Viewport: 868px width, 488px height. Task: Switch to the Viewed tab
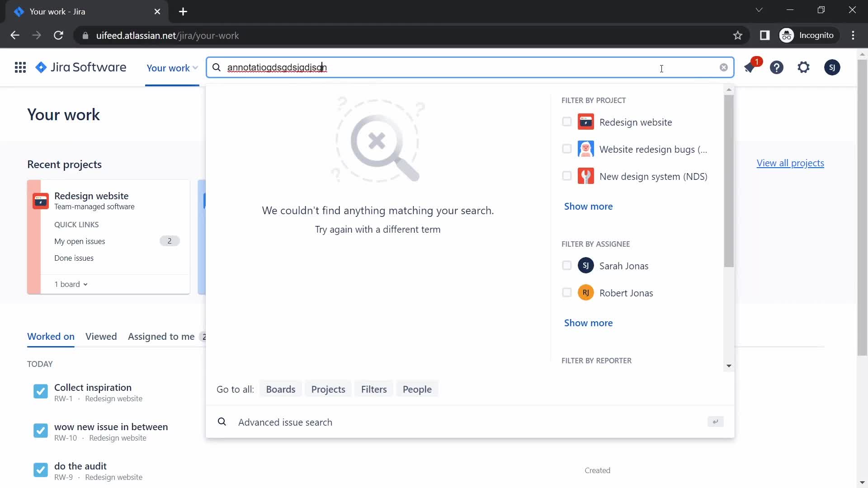point(101,336)
